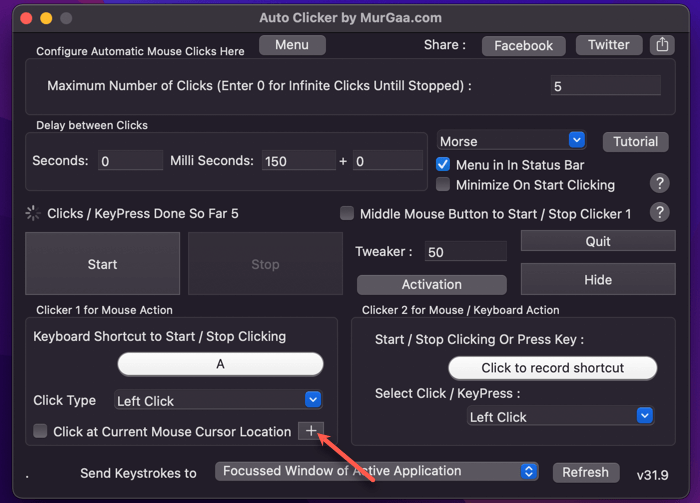Image resolution: width=700 pixels, height=503 pixels.
Task: Click the Maximum Number of Clicks field
Action: tap(605, 85)
